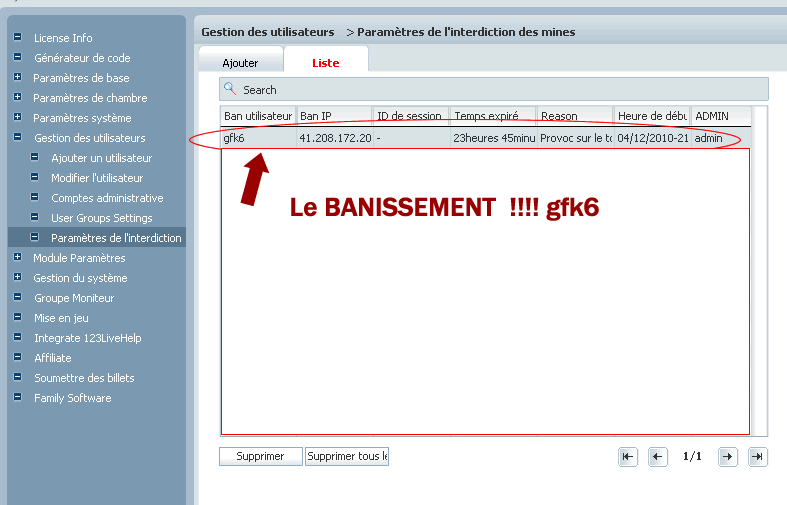Click the minus icon beside Family Software
Screen dimensions: 787x505
pyautogui.click(x=18, y=398)
